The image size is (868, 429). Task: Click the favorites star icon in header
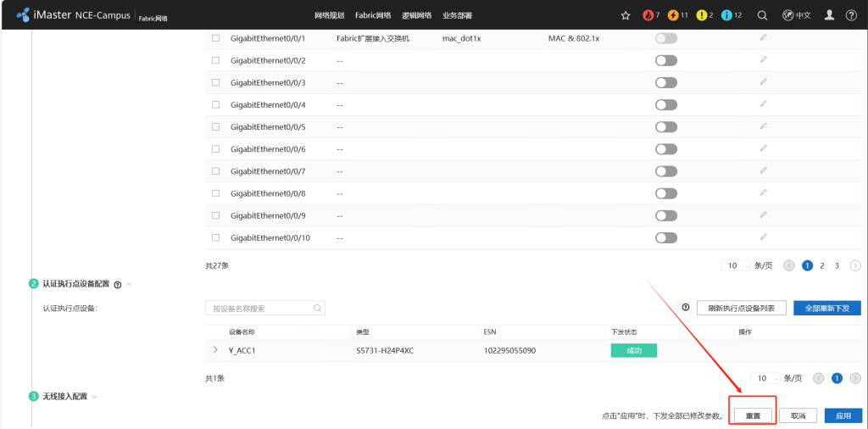[x=626, y=15]
